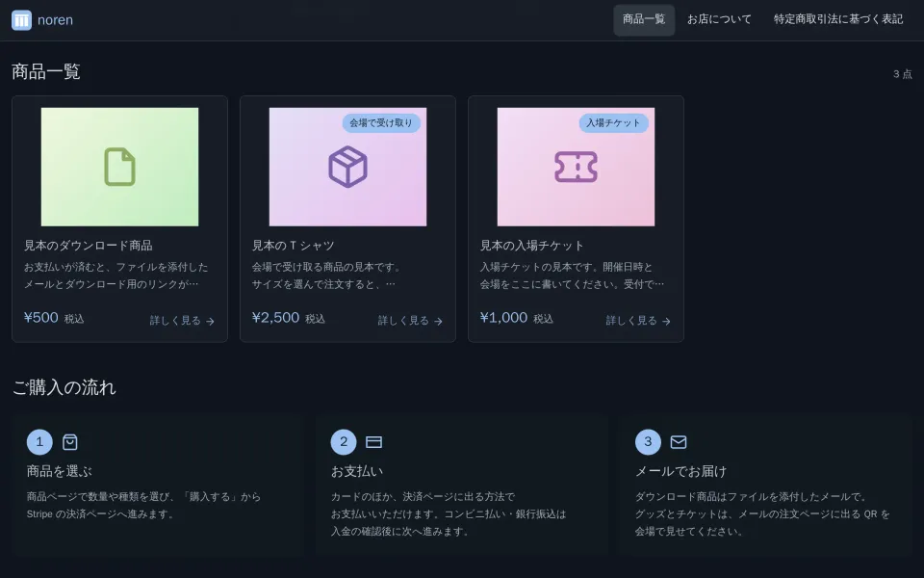Viewport: 924px width, 578px height.
Task: Open the 商品一覧 nav tab
Action: click(x=644, y=19)
